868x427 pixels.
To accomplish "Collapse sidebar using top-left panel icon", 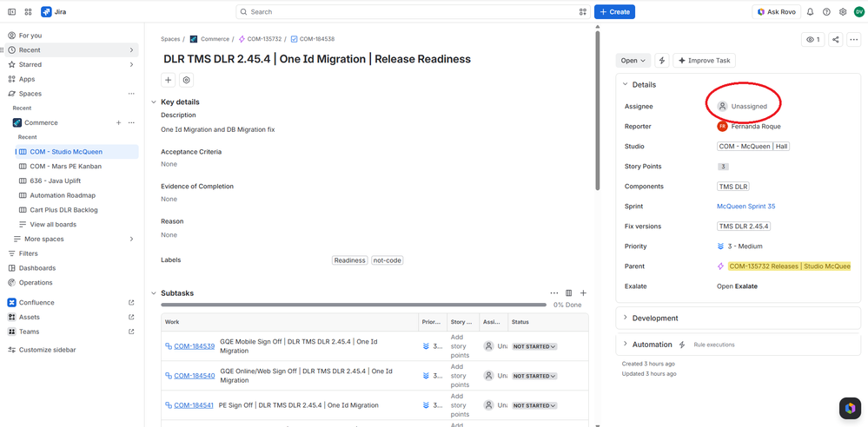I will (x=11, y=11).
